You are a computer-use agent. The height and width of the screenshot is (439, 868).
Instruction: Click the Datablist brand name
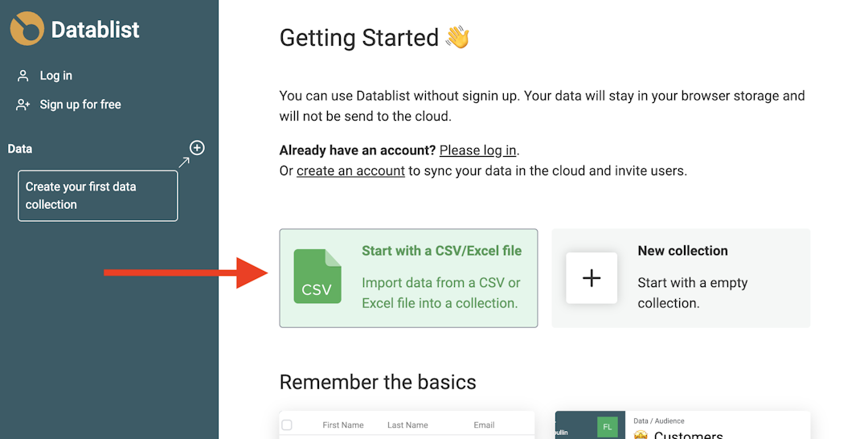pyautogui.click(x=95, y=30)
